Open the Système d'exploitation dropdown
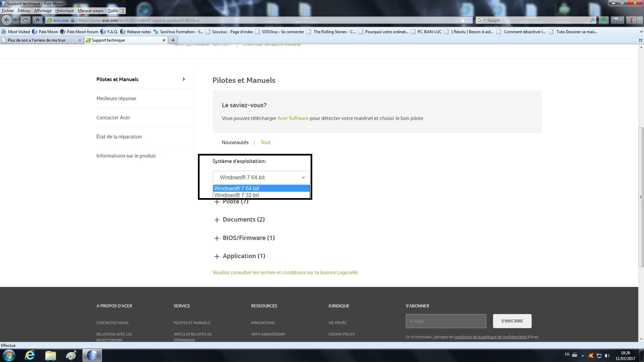644x362 pixels. [x=261, y=177]
